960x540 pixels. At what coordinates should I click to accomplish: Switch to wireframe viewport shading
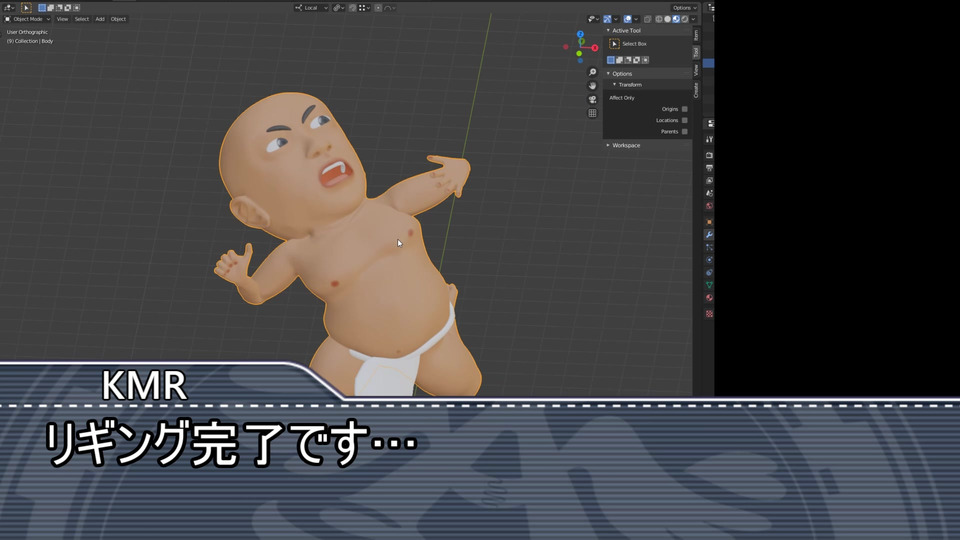point(659,19)
